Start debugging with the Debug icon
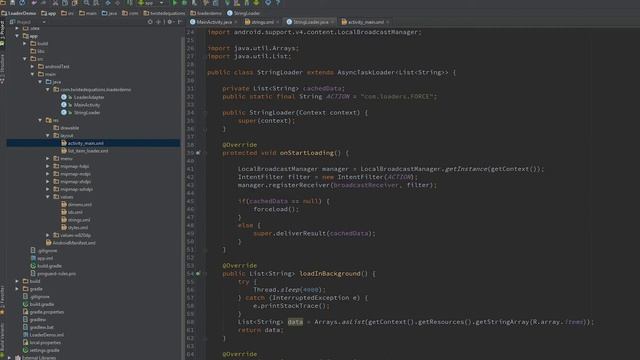The height and width of the screenshot is (360, 640). [184, 3]
